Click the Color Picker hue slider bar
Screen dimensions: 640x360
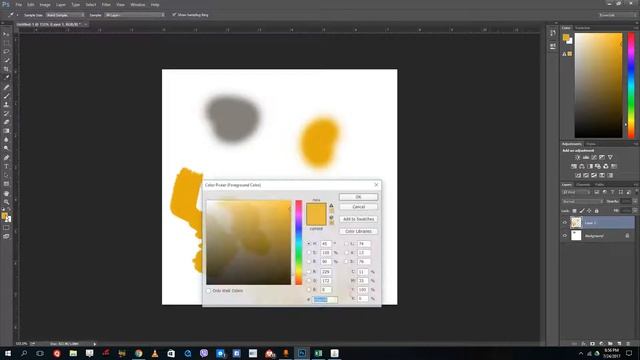pyautogui.click(x=299, y=242)
